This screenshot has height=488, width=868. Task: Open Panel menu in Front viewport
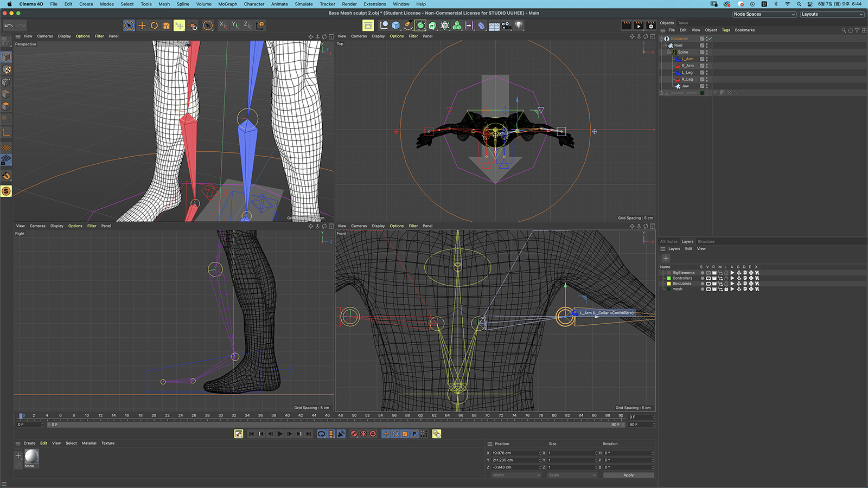tap(427, 226)
